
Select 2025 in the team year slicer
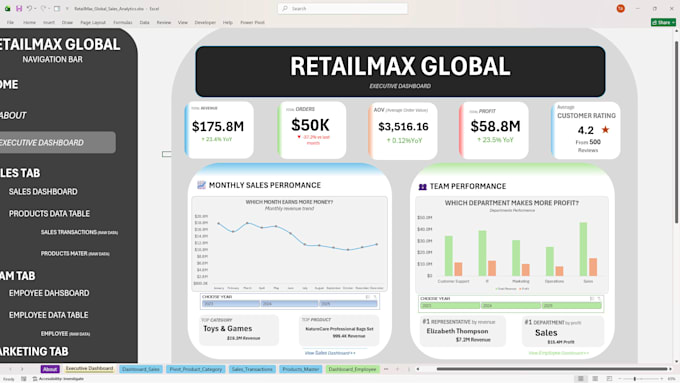point(572,306)
